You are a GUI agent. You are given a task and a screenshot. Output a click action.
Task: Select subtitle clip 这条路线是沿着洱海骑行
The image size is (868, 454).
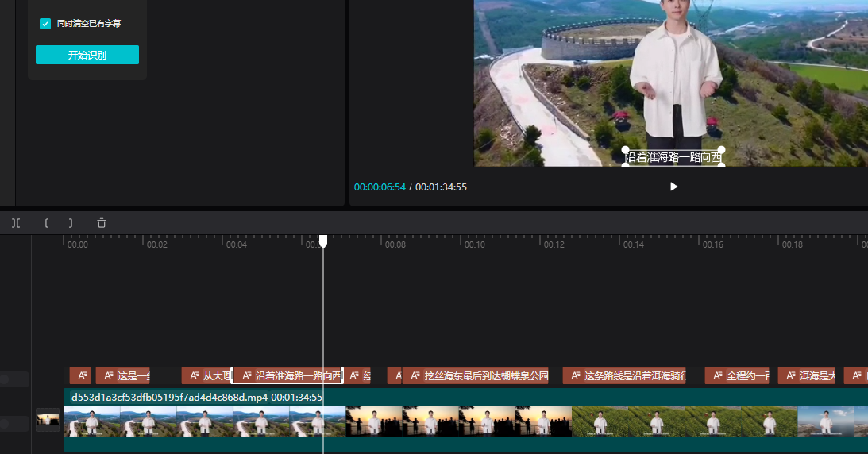click(624, 376)
